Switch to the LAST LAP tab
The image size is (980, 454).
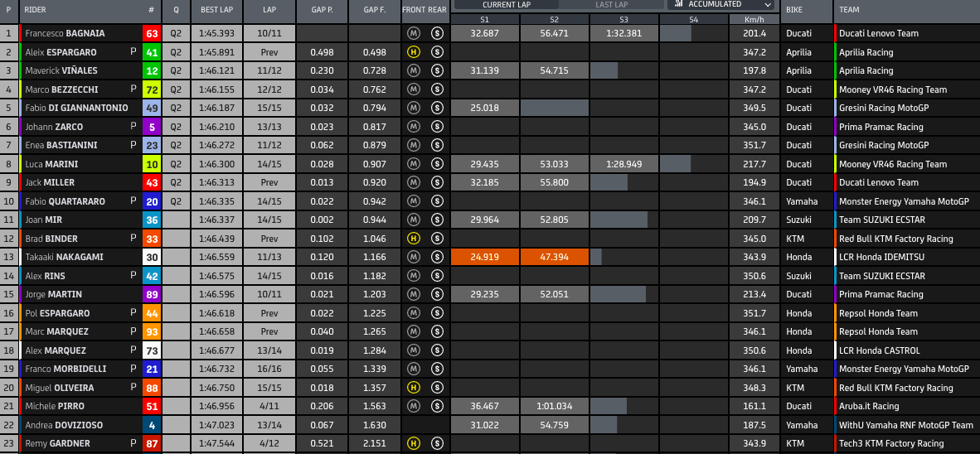click(x=612, y=4)
